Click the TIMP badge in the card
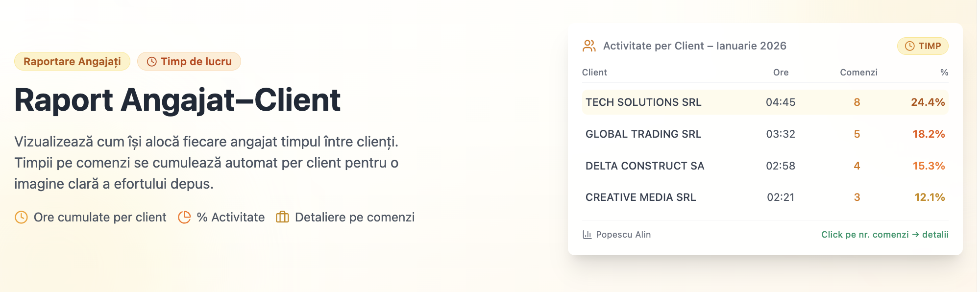Viewport: 980px width, 292px height. click(x=923, y=46)
